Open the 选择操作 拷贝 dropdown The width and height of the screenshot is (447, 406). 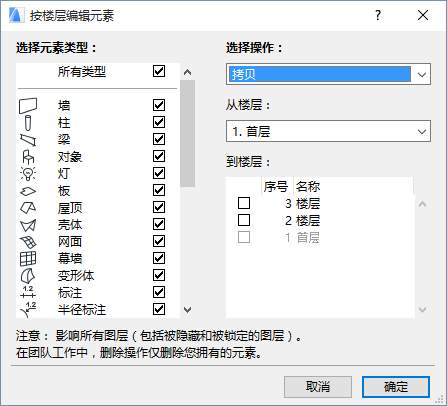click(x=328, y=74)
